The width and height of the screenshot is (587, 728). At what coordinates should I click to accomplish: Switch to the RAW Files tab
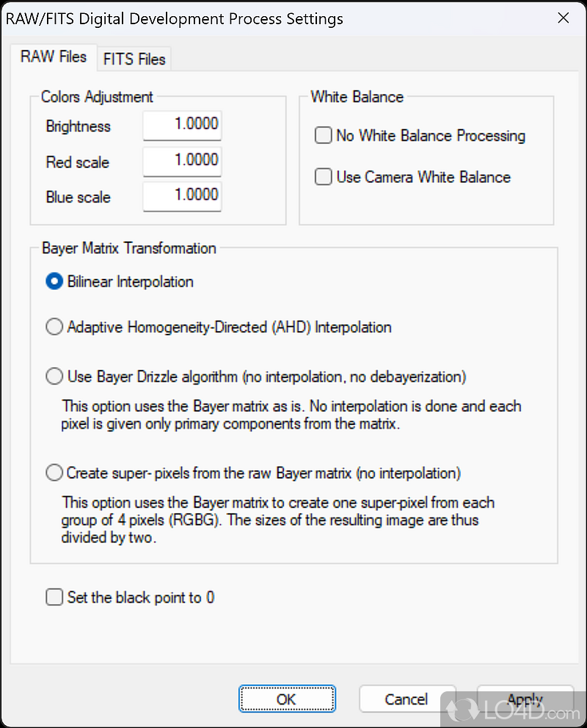pos(54,57)
